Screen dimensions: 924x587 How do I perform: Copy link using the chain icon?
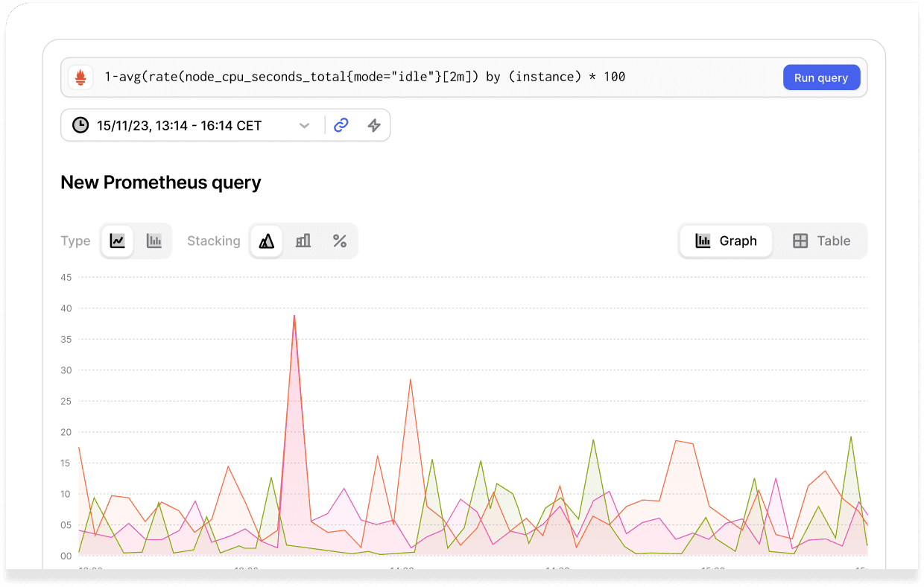341,124
